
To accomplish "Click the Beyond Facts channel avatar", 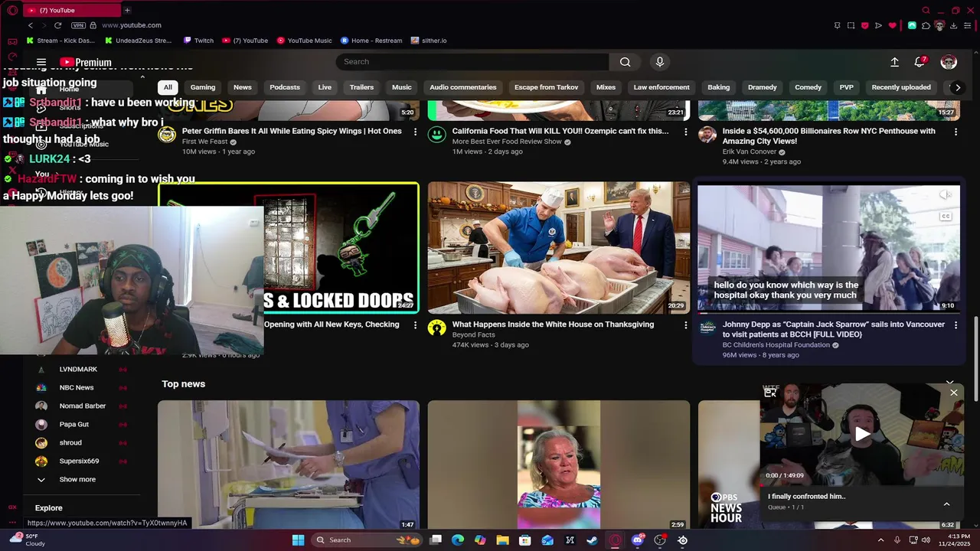I will [437, 328].
